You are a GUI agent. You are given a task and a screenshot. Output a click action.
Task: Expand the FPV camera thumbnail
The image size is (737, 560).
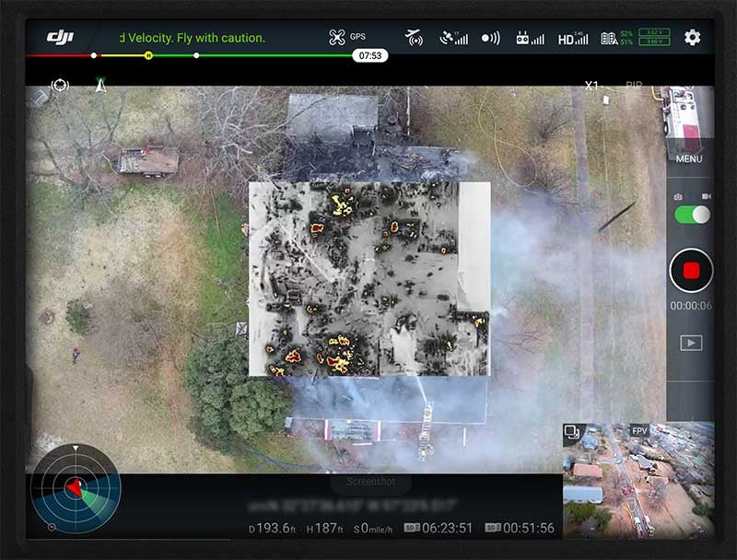click(x=638, y=484)
